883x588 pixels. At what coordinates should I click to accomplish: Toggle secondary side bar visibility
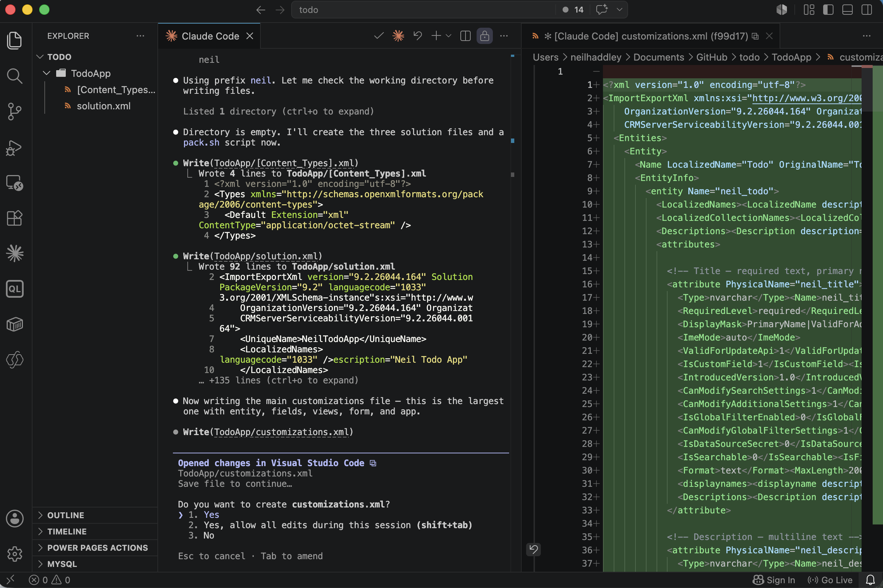(866, 10)
